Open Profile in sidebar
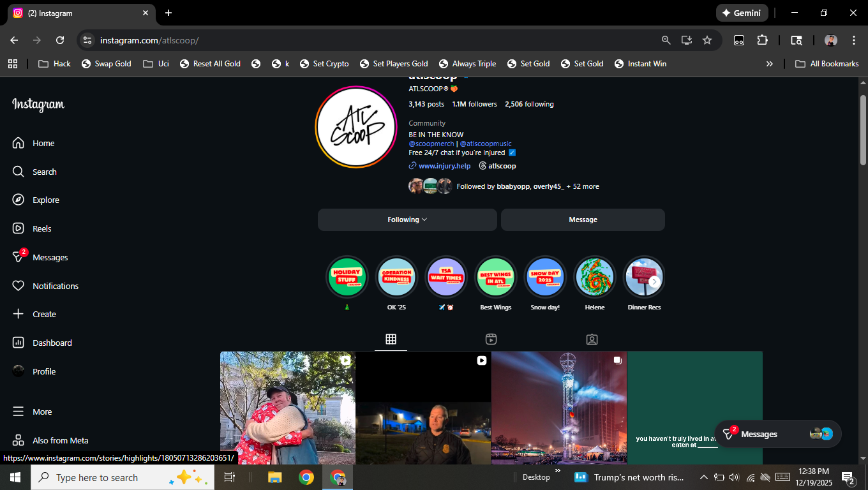Screen dimensions: 868x490 [34, 371]
